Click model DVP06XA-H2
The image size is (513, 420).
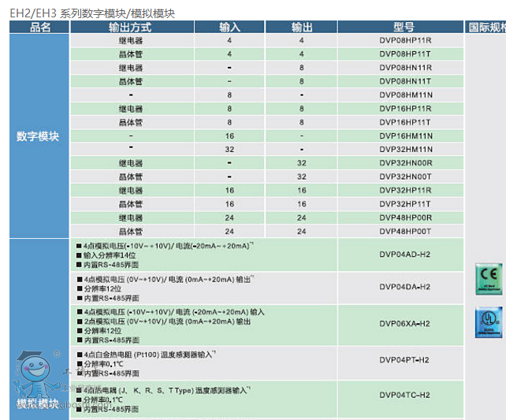pos(405,324)
